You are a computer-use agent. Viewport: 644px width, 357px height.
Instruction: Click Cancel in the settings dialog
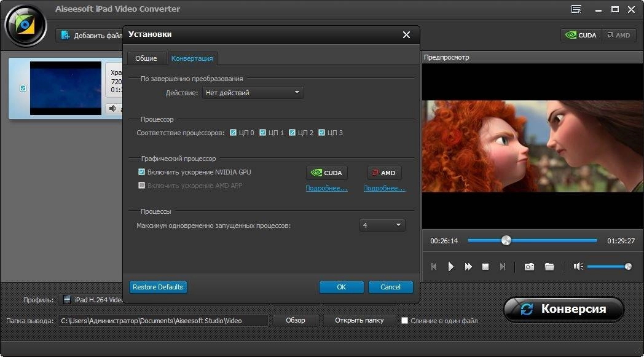(390, 287)
